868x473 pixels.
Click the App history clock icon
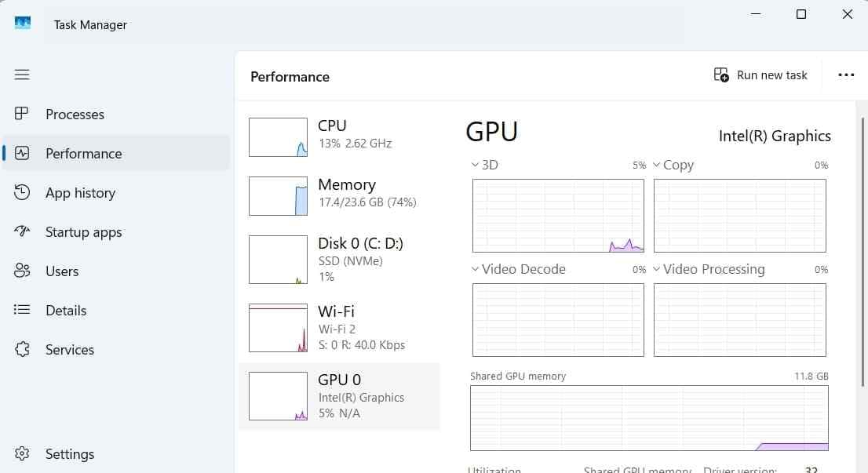click(x=22, y=192)
